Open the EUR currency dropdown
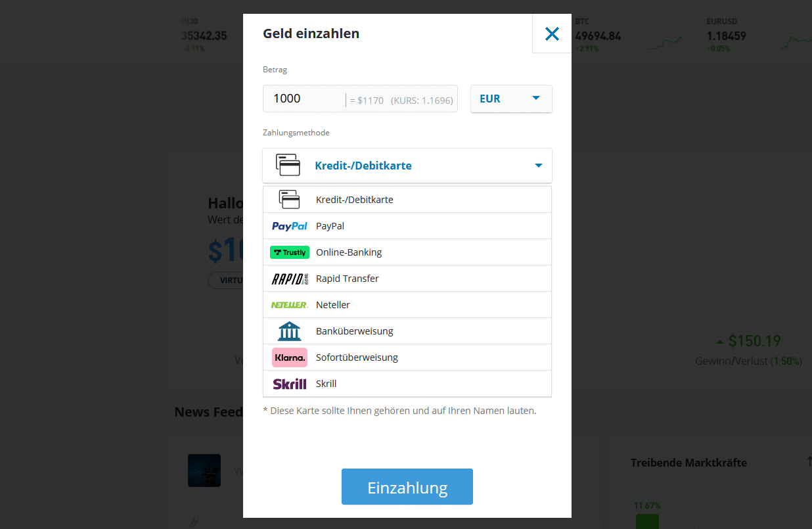The width and height of the screenshot is (812, 529). (511, 99)
